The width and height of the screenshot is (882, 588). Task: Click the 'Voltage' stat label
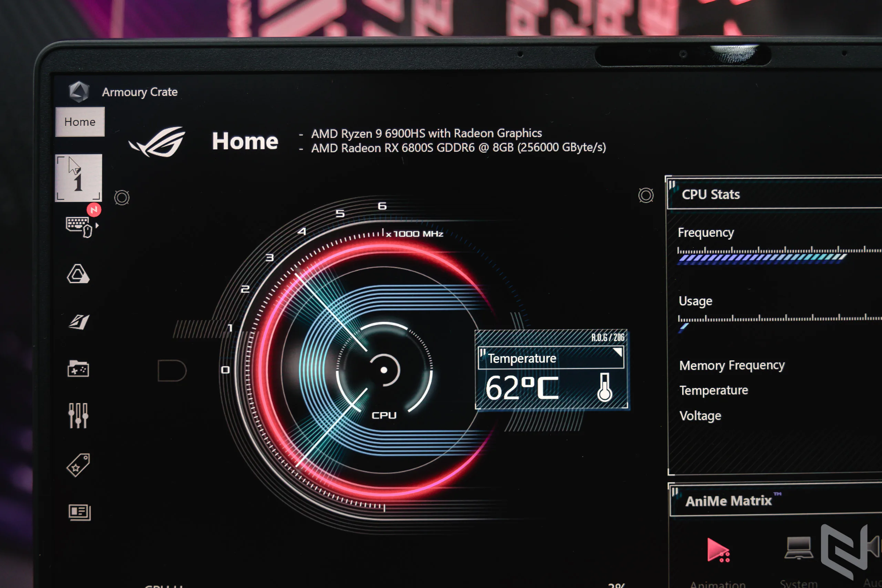point(700,416)
